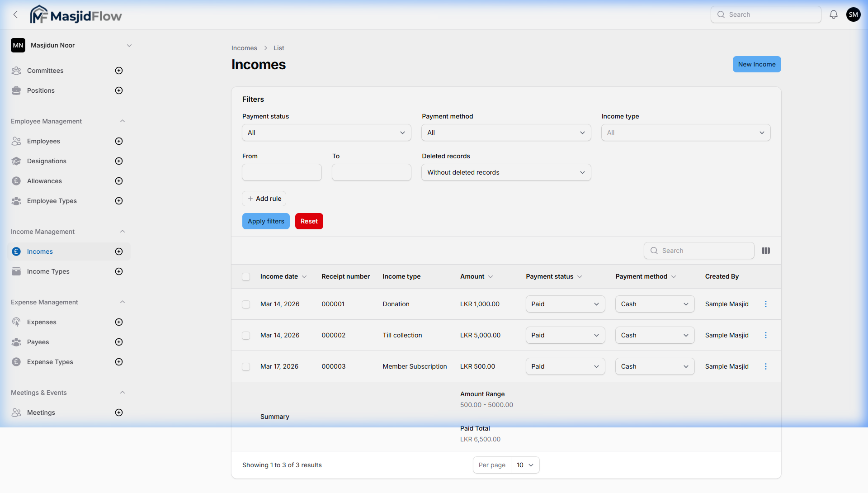Open Payees in the sidebar

(x=38, y=342)
